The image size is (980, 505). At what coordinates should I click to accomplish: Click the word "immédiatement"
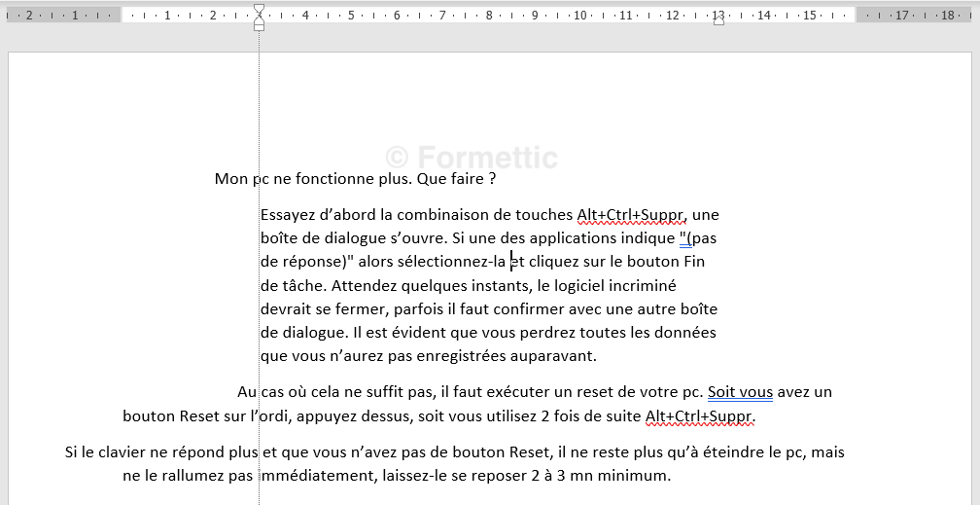317,476
